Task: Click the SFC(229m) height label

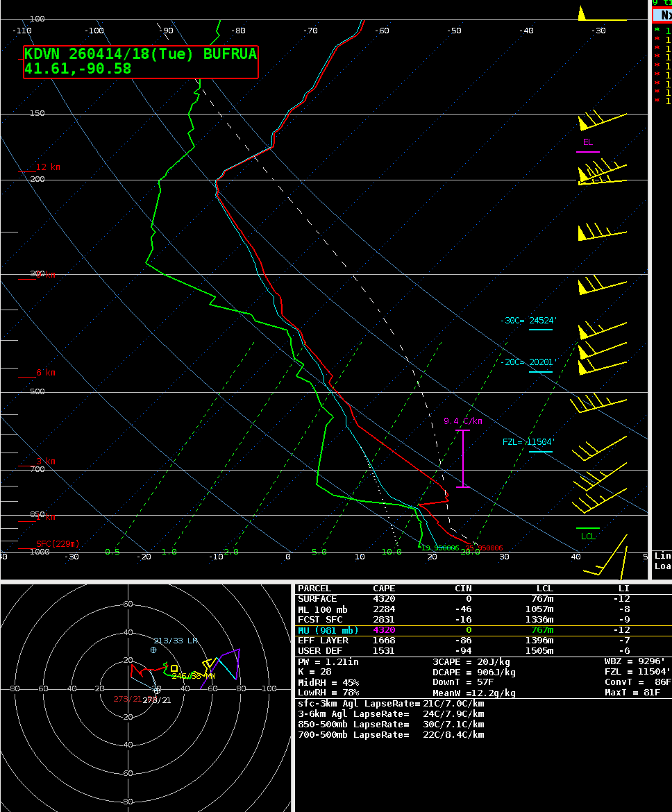Action: [58, 543]
